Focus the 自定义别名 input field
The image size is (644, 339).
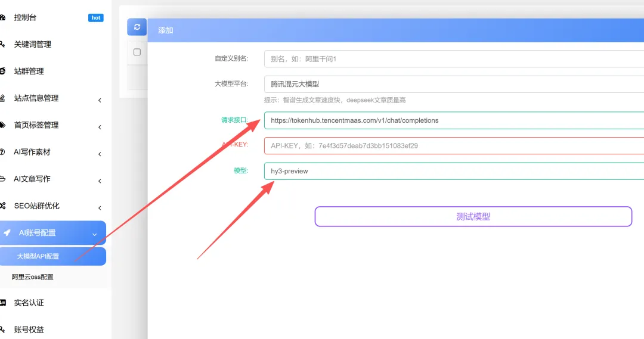coord(454,59)
